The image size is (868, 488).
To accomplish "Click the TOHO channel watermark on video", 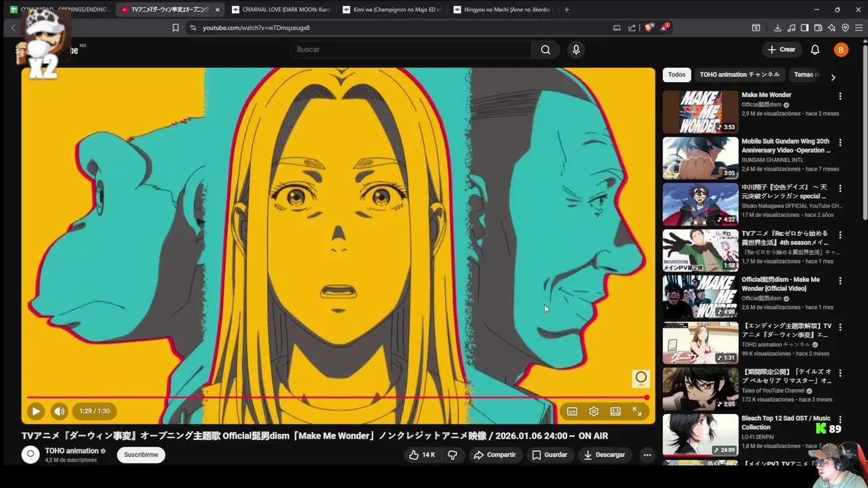I will pyautogui.click(x=641, y=378).
